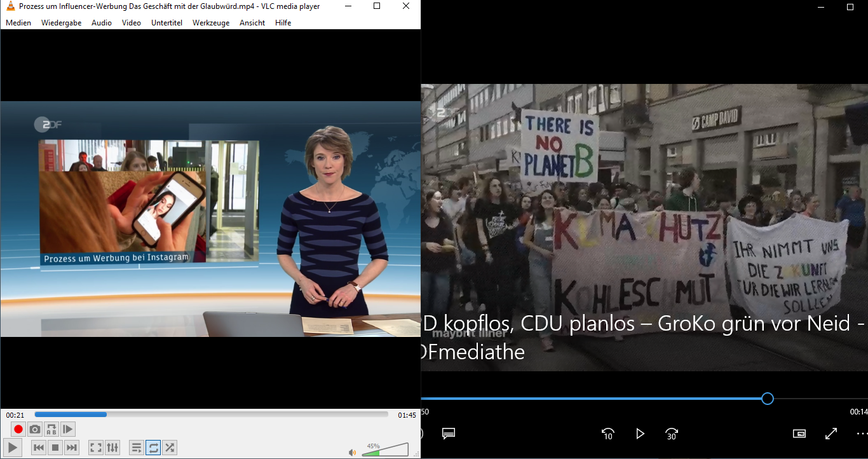Open the Medien menu
The width and height of the screenshot is (868, 459).
coord(18,23)
